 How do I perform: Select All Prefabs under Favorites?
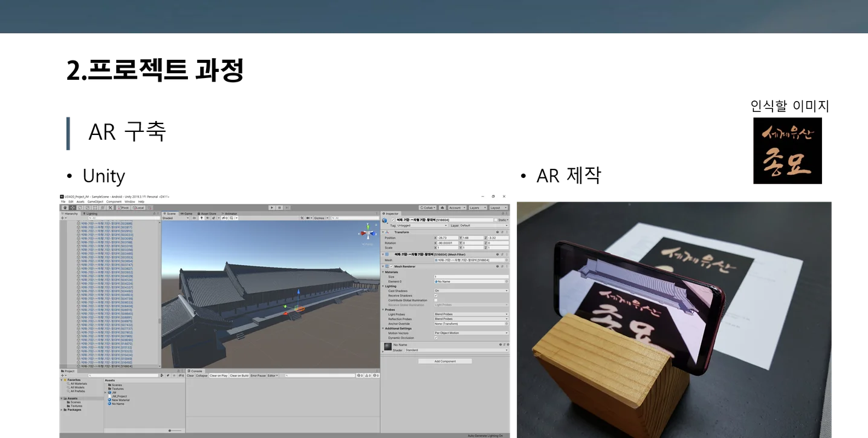(x=76, y=391)
